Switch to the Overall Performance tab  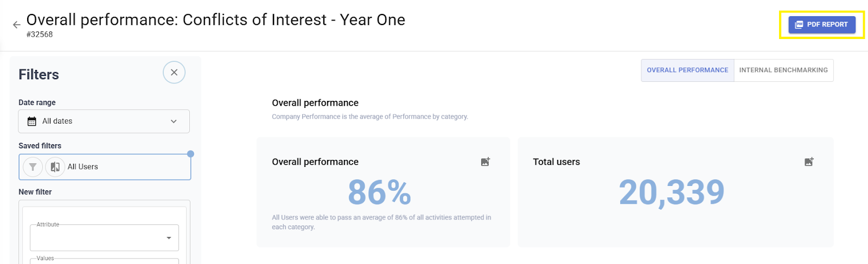[687, 70]
